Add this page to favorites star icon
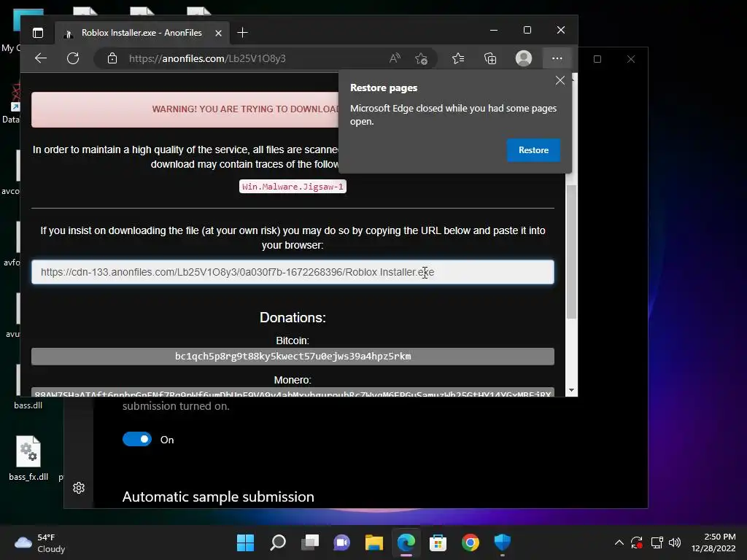 pyautogui.click(x=421, y=58)
